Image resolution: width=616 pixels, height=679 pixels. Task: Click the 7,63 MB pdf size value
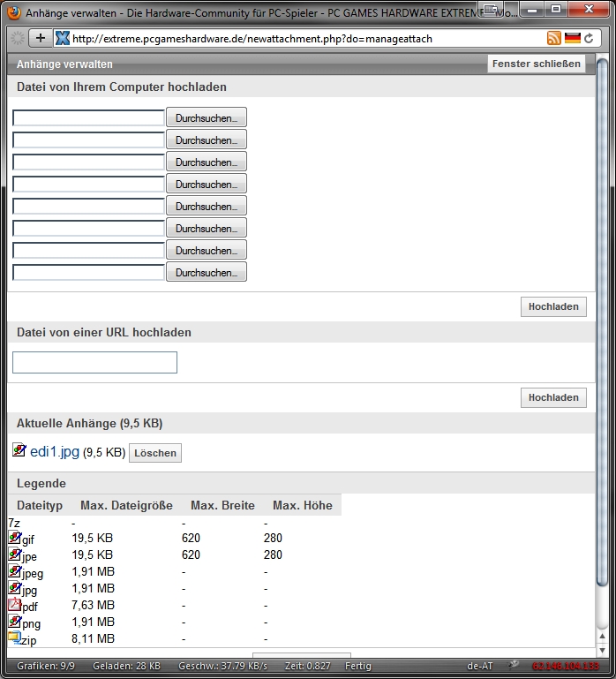(x=93, y=605)
